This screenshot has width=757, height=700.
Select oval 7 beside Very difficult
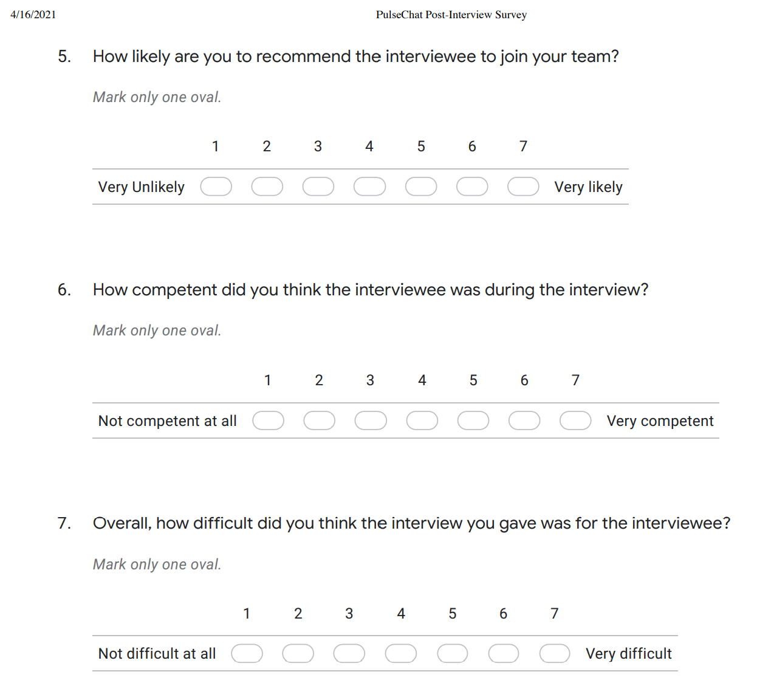tap(555, 653)
